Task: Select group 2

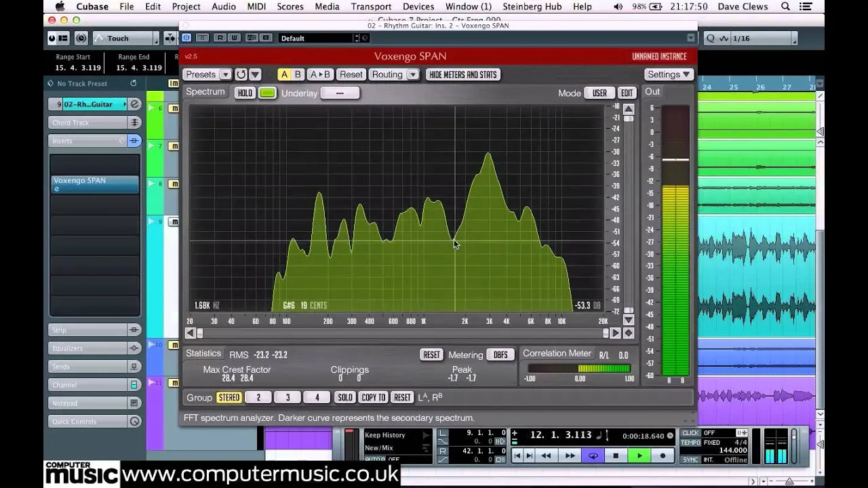Action: 258,398
